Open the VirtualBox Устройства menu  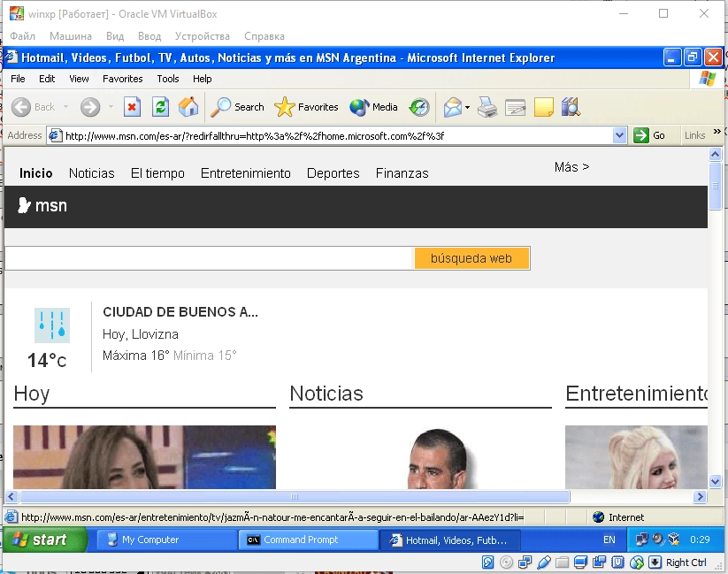[x=202, y=36]
